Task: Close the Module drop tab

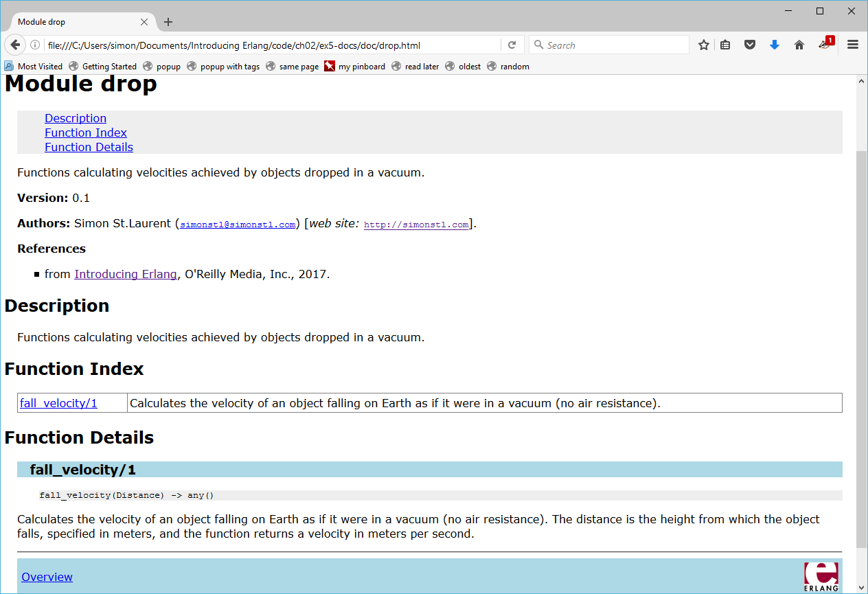Action: tap(144, 22)
